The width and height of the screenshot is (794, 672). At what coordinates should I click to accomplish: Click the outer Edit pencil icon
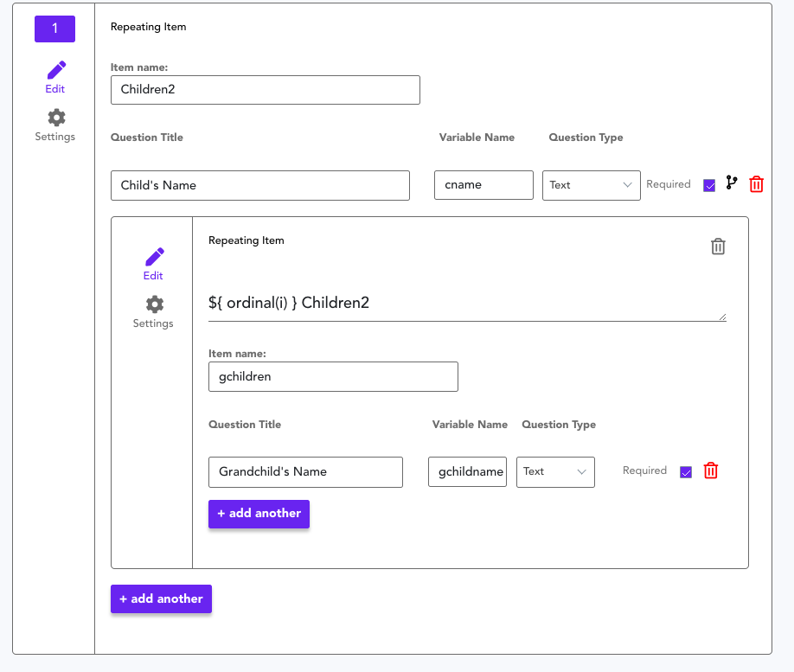coord(56,70)
